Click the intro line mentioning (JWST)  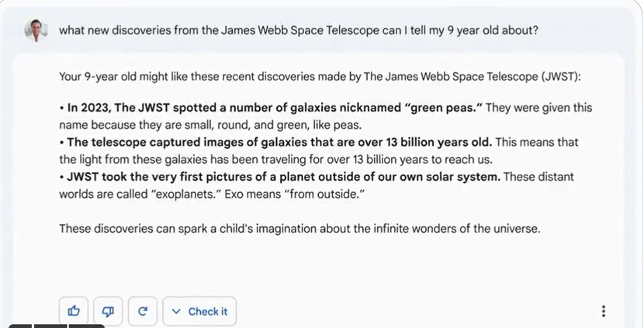(320, 77)
